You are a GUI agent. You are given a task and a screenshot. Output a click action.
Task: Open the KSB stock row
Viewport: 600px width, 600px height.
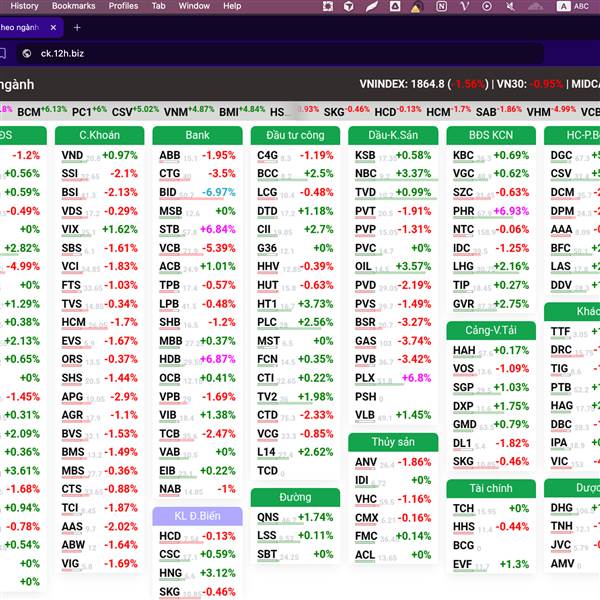point(393,155)
